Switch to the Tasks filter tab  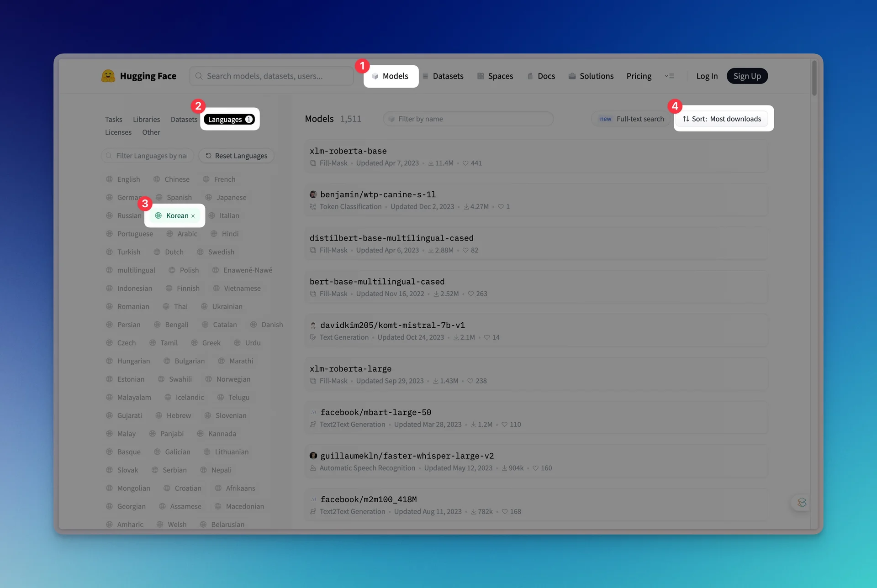pyautogui.click(x=113, y=119)
